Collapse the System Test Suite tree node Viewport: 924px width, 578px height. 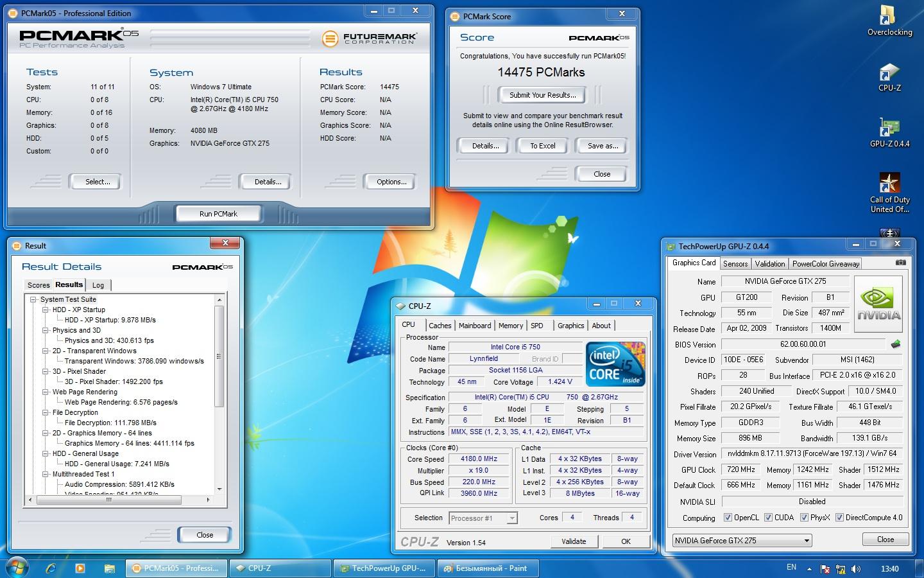pyautogui.click(x=33, y=299)
